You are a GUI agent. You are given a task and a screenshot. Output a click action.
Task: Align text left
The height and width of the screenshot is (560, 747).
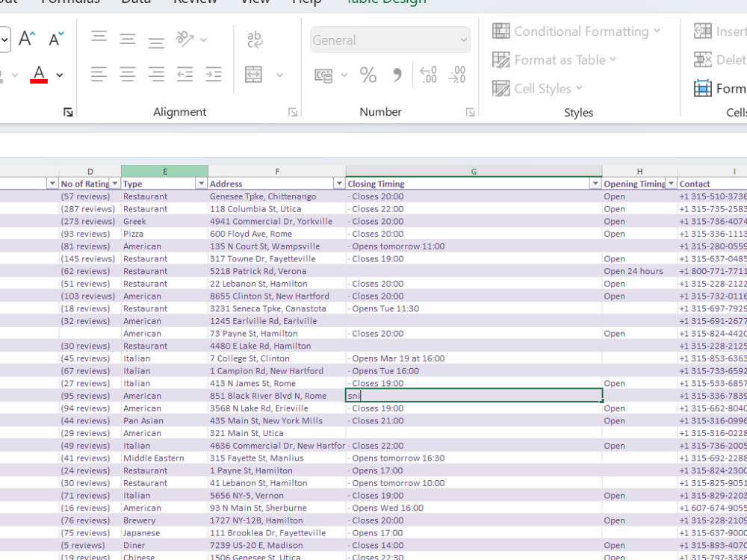coord(99,74)
